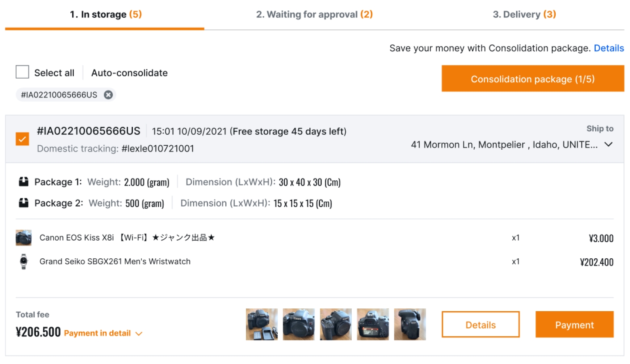This screenshot has height=364, width=630.
Task: Open the Grand Seiko wristwatch item thumbnail
Action: [23, 261]
